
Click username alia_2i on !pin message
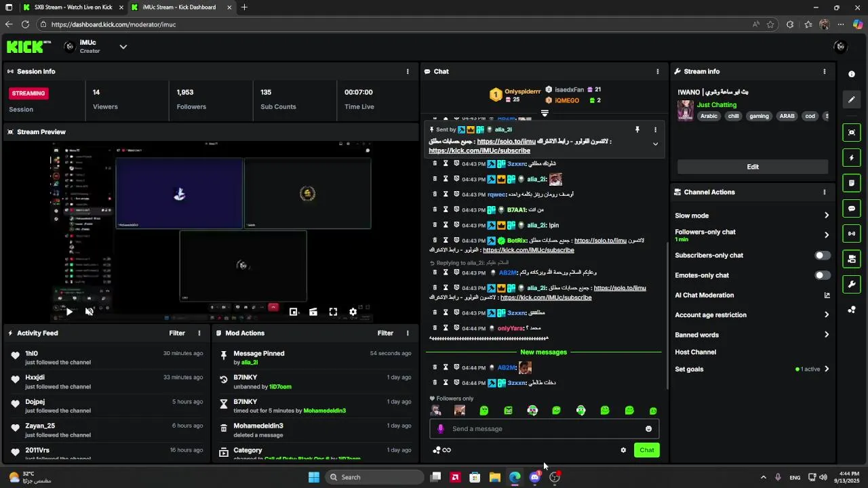pyautogui.click(x=536, y=225)
